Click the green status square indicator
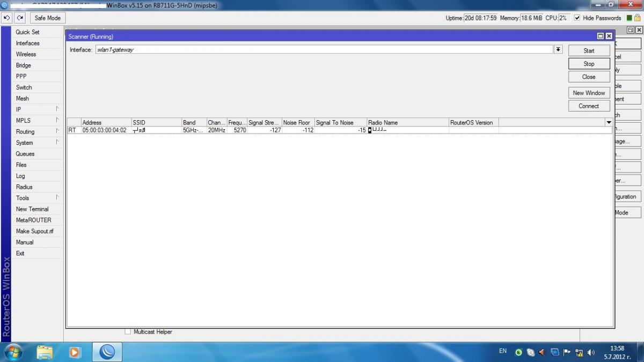 [630, 18]
